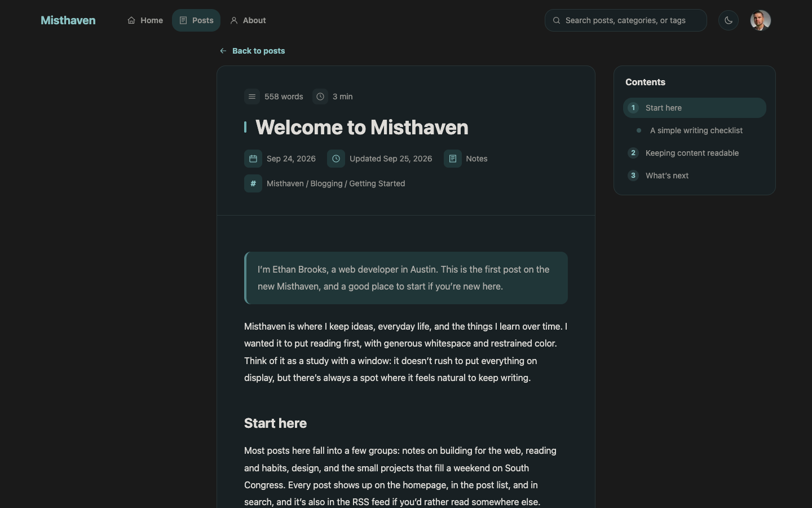Select the Misthaven tag
Image resolution: width=812 pixels, height=508 pixels.
tap(285, 183)
